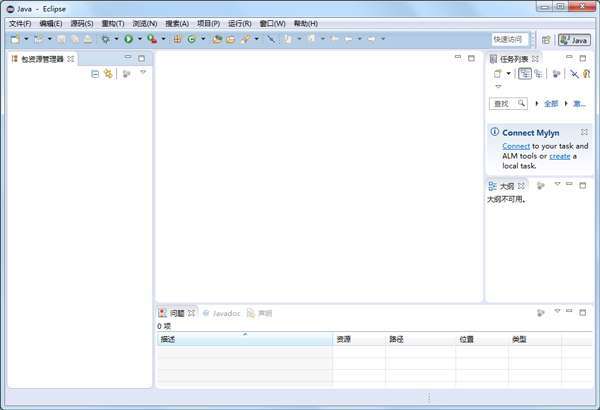Start debugging with the bug icon
The height and width of the screenshot is (410, 600).
[106, 39]
